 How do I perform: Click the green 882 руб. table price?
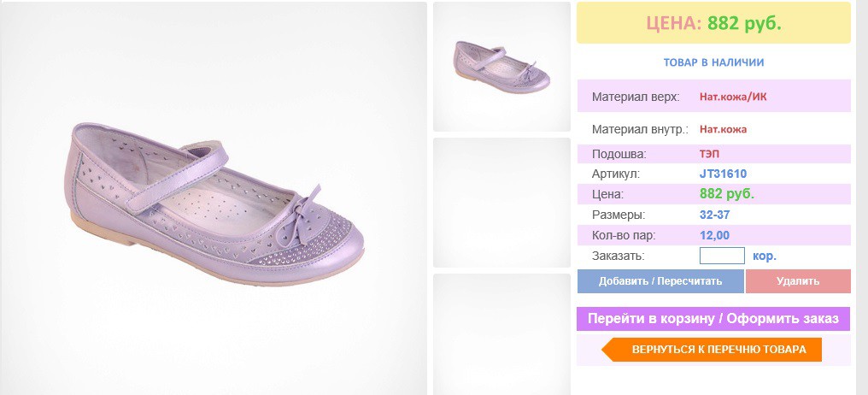pos(727,194)
